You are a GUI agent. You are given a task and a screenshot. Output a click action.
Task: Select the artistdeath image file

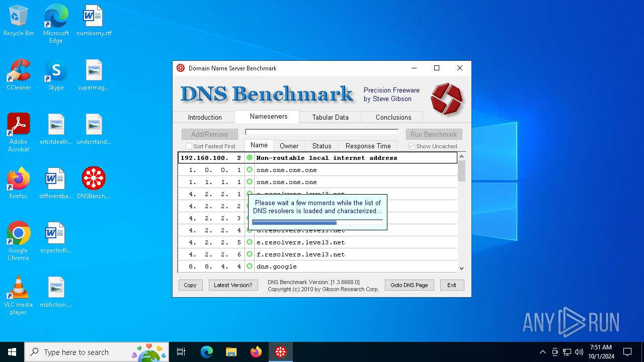pyautogui.click(x=56, y=130)
